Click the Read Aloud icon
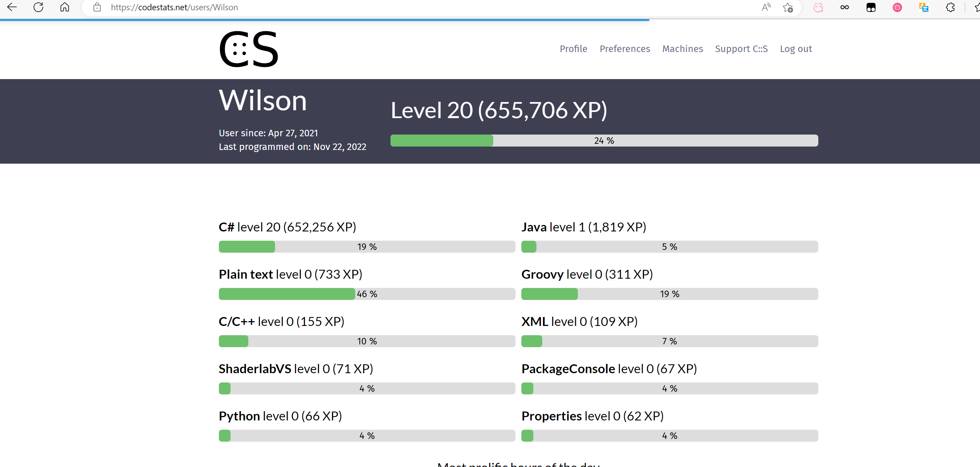 766,7
